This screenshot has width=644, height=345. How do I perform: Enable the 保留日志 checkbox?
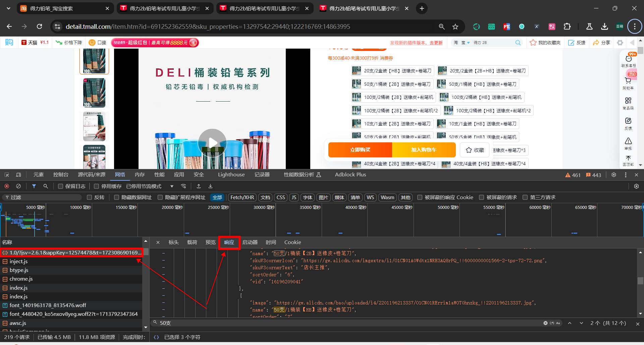[x=61, y=186]
